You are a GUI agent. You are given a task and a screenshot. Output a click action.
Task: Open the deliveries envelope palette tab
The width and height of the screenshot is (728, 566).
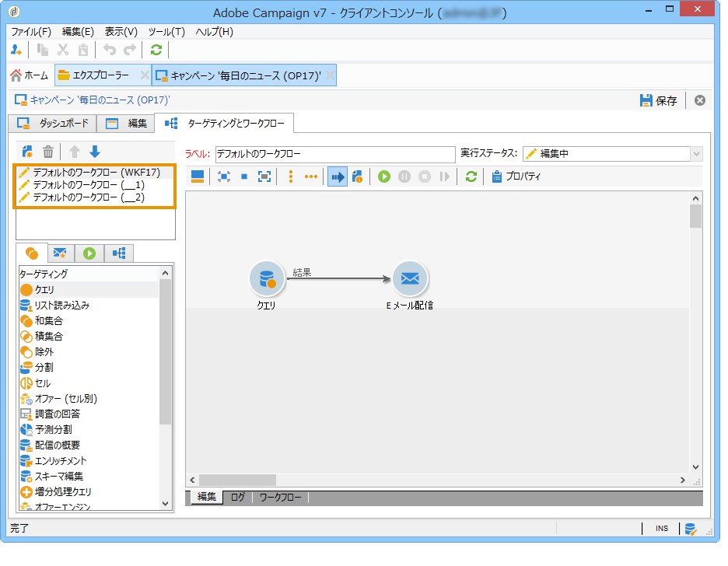point(60,253)
